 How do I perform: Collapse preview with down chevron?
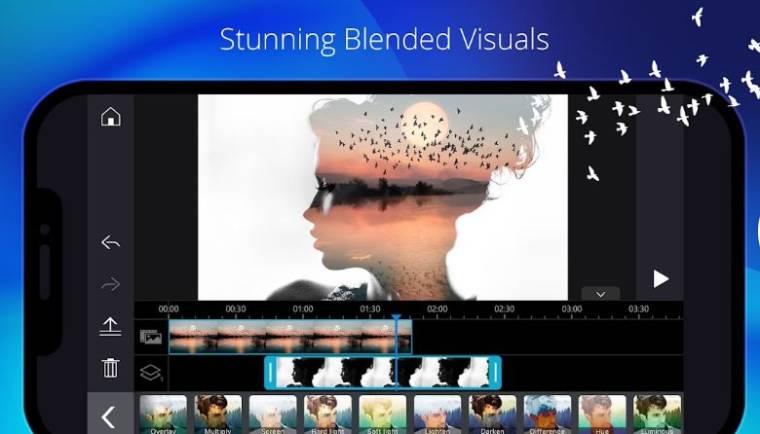point(600,294)
